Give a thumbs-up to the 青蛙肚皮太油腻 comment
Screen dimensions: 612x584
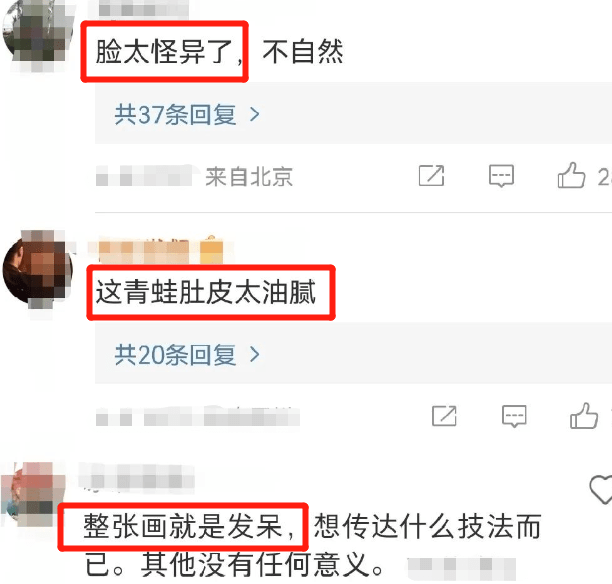[584, 416]
